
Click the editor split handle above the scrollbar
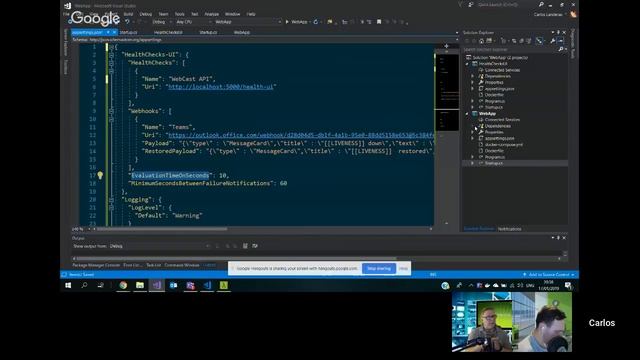[446, 46]
